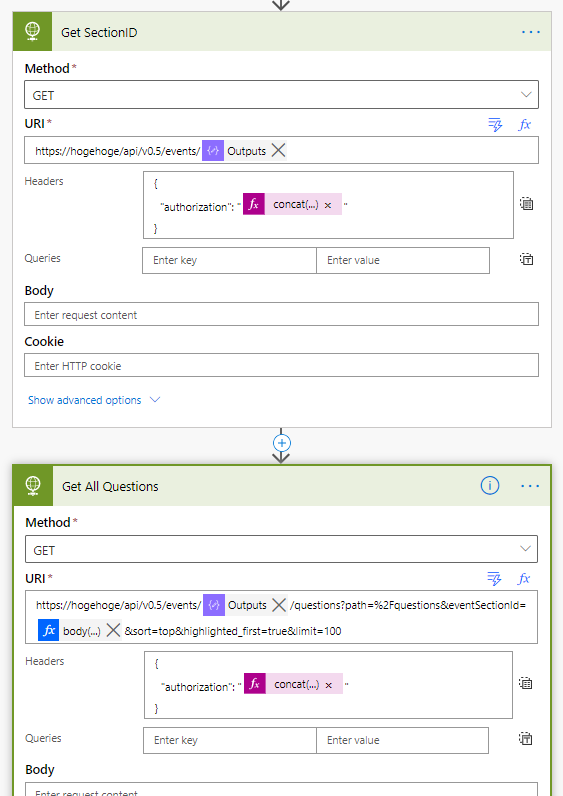Remove the Outputs token from the Get SectionID URI
Screen dimensions: 563x796
(x=278, y=150)
